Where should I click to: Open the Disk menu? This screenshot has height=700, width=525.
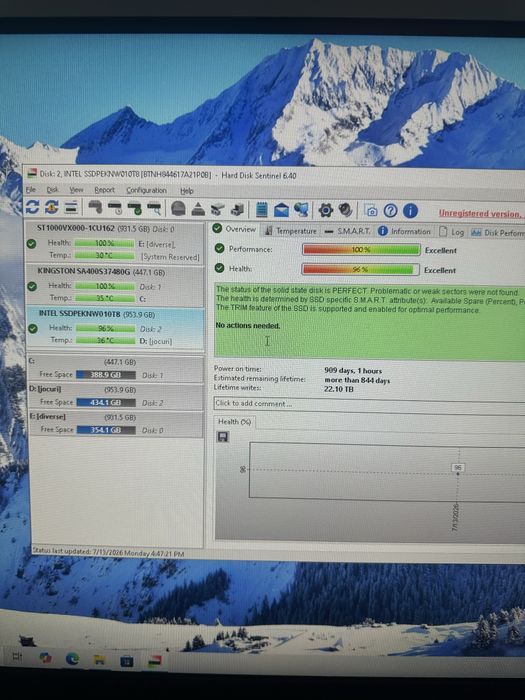[x=53, y=190]
